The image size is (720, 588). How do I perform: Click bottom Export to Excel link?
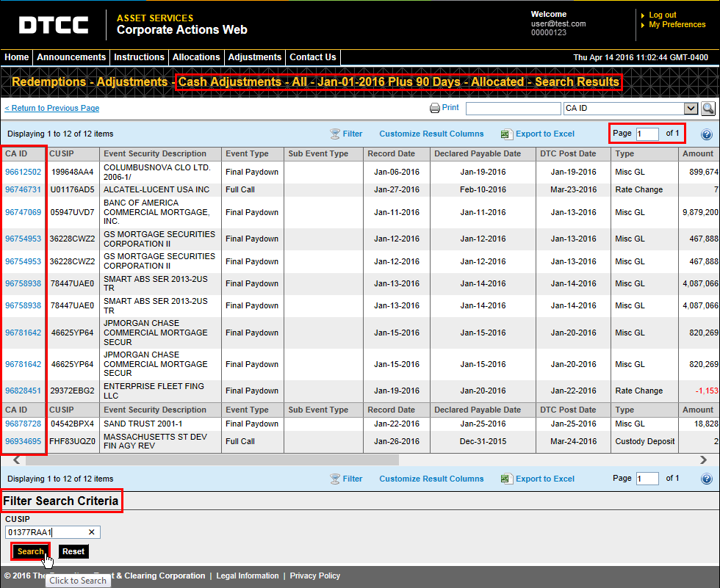tap(545, 479)
